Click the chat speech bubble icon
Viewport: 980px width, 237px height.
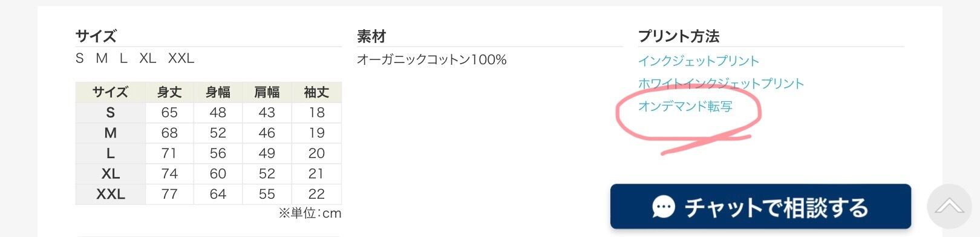click(664, 207)
